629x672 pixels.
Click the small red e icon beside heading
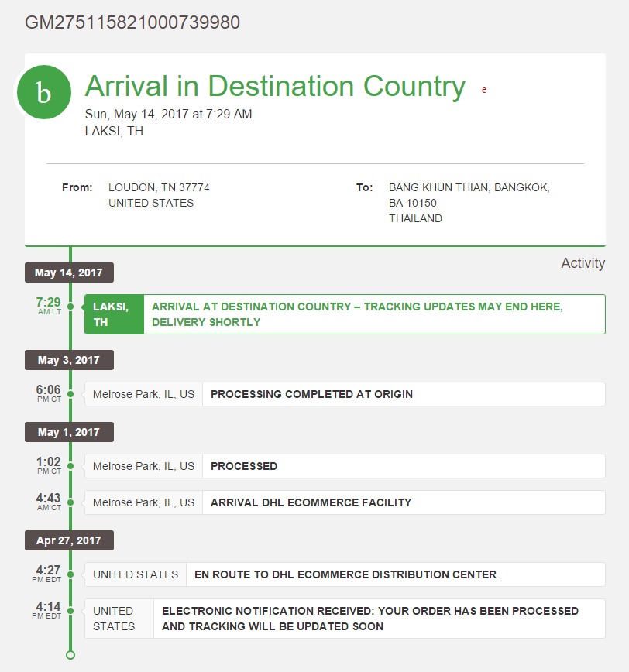point(484,90)
